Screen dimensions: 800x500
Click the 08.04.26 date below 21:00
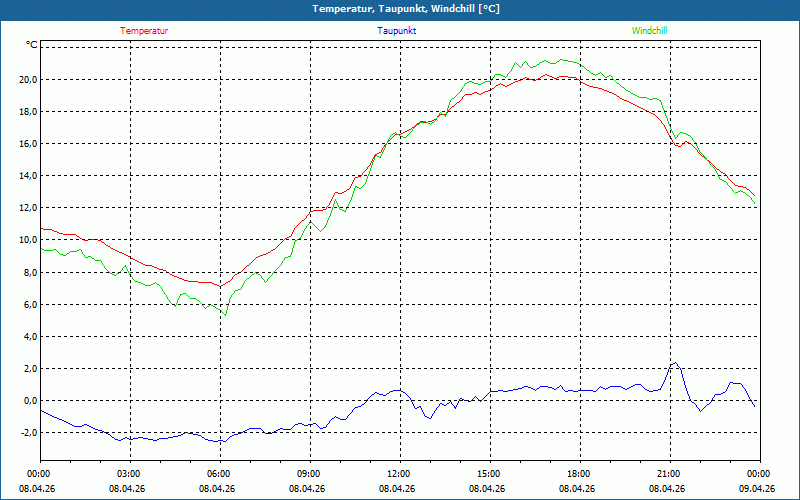(x=667, y=489)
